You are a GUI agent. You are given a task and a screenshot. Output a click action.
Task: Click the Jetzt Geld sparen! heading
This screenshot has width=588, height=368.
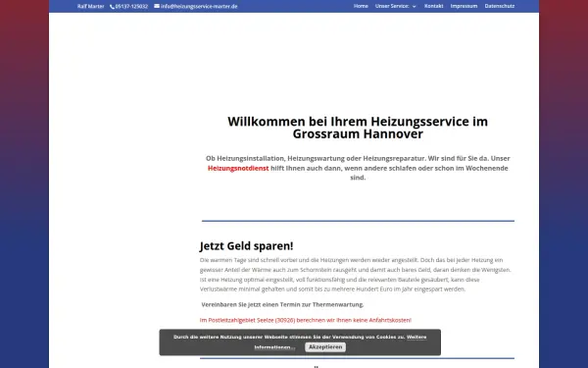pyautogui.click(x=246, y=246)
